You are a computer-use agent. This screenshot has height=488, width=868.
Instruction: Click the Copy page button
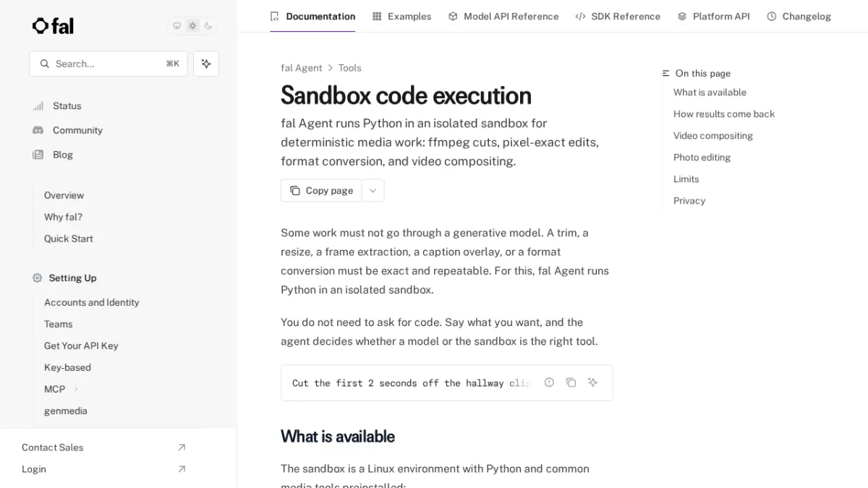[x=321, y=191]
